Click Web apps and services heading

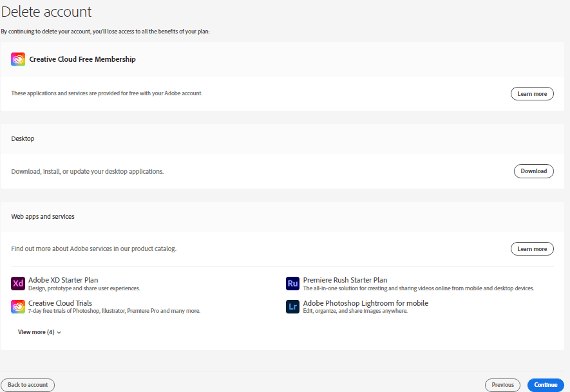[43, 216]
